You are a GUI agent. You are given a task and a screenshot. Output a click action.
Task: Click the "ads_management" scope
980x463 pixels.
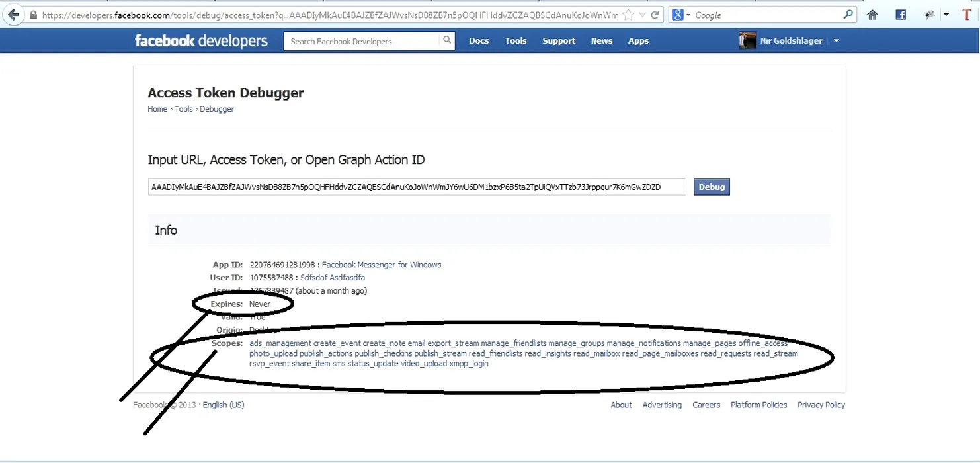click(x=280, y=343)
